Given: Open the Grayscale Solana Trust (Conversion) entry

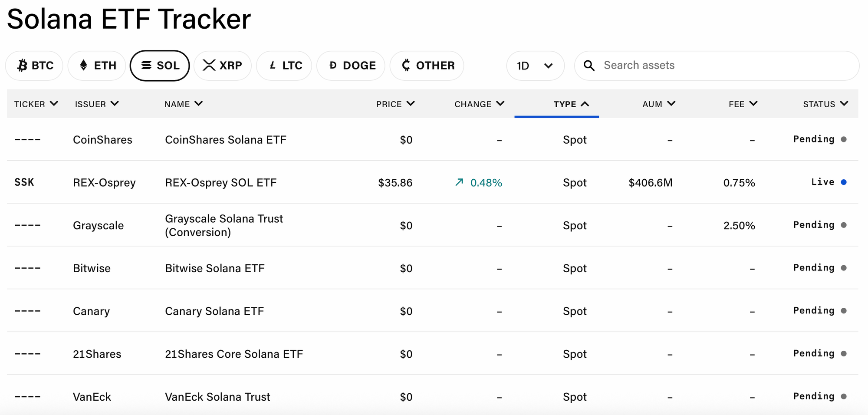Looking at the screenshot, I should [224, 225].
